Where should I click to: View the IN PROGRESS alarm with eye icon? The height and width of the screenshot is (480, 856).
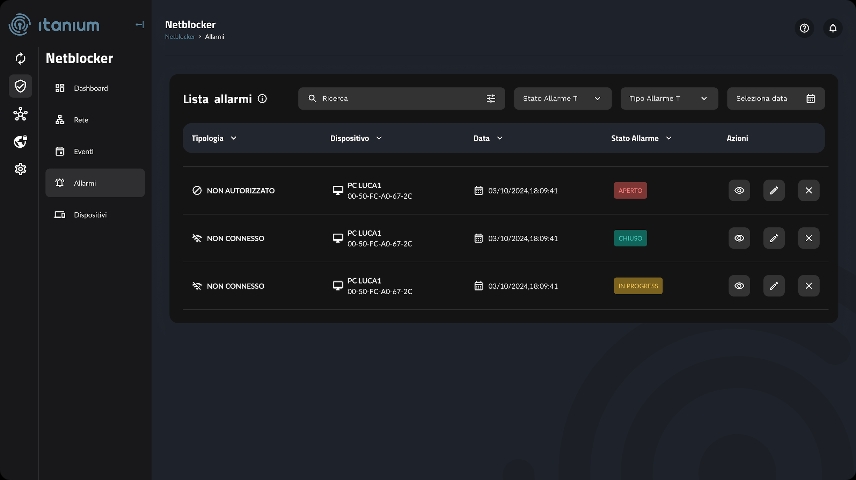coord(739,286)
